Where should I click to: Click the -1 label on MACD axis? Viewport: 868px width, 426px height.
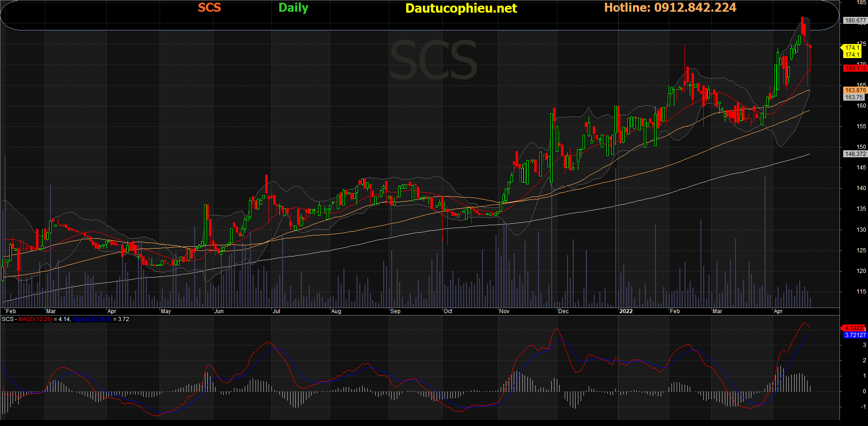(x=863, y=407)
